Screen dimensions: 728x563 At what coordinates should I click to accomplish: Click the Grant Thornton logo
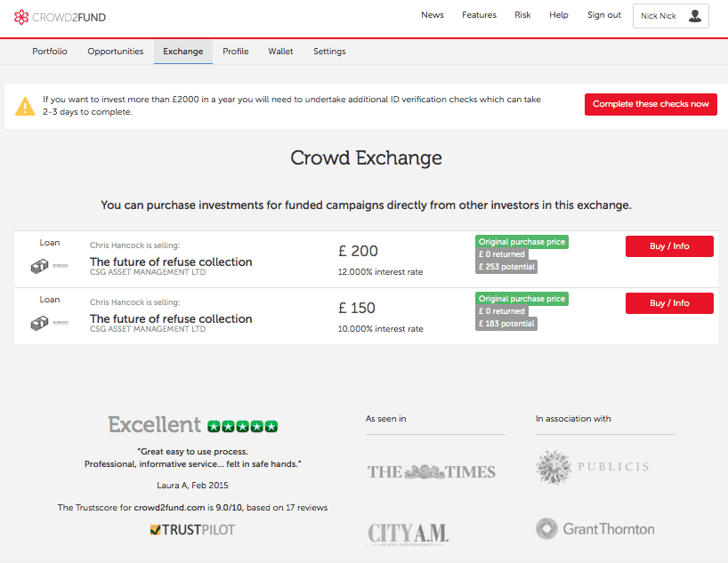point(595,529)
